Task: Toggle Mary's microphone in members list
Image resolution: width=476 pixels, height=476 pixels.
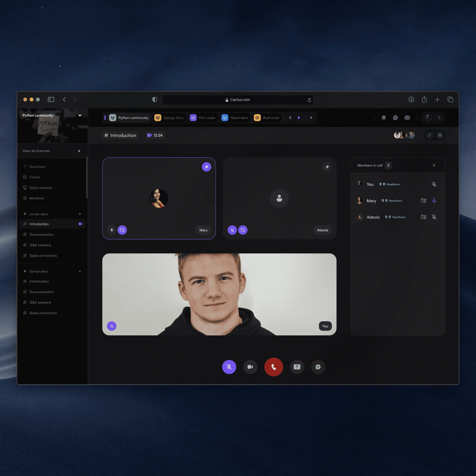Action: tap(434, 201)
